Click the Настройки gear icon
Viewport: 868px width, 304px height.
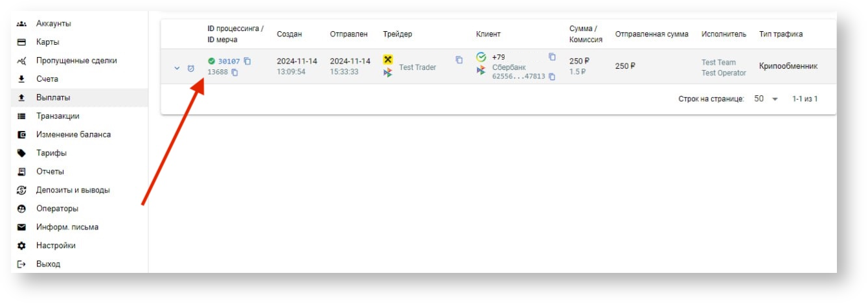click(21, 246)
